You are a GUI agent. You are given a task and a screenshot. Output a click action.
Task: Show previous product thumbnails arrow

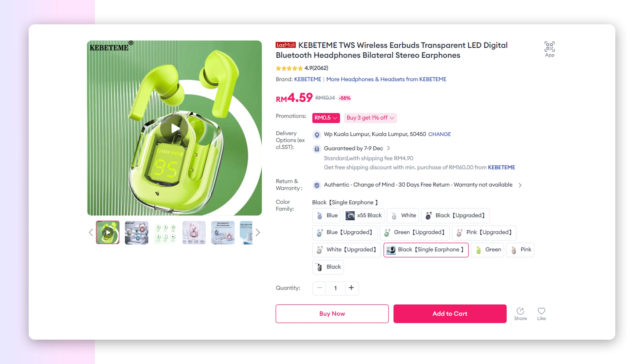[91, 233]
